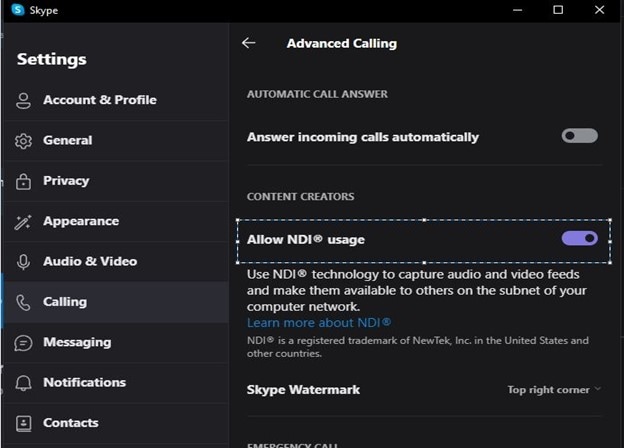Open the Skype Watermark position dropdown

point(554,390)
